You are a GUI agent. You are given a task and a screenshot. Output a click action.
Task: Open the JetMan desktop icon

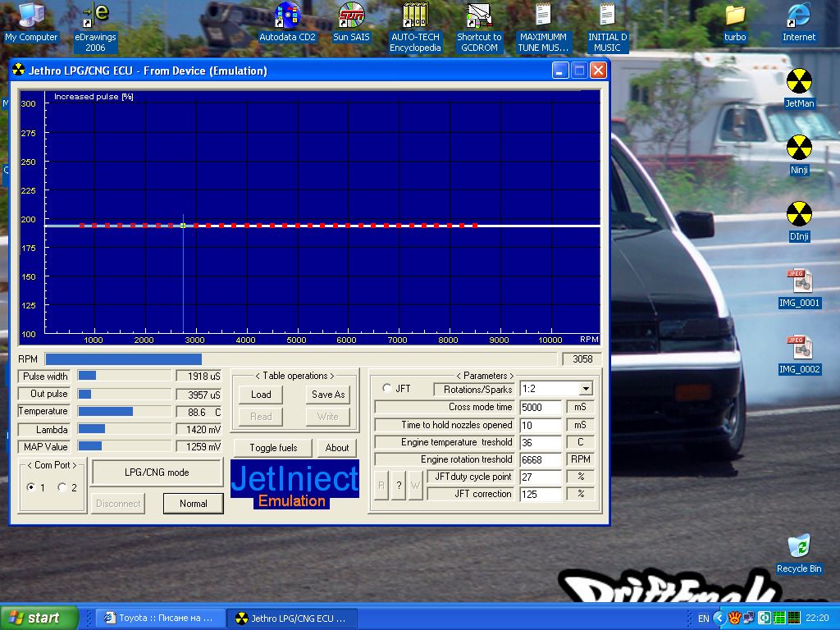pyautogui.click(x=799, y=82)
